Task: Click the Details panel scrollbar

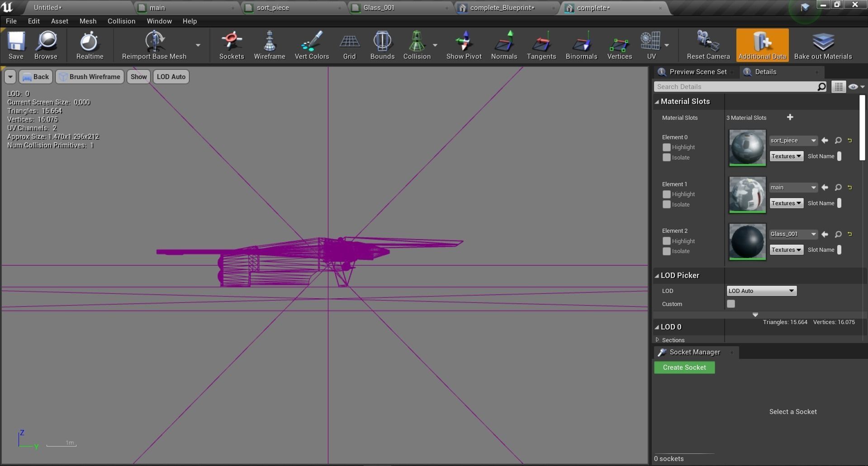Action: pos(862,127)
